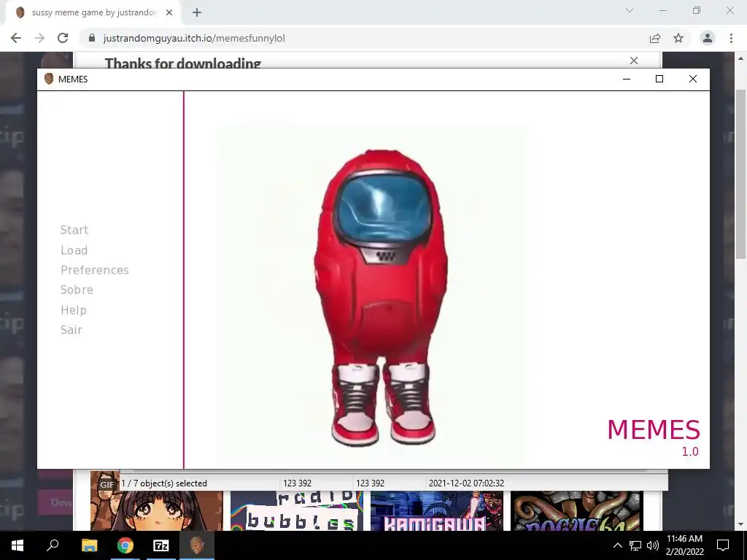Choose Sair to quit the game
Viewport: 747px width, 560px height.
coord(71,330)
